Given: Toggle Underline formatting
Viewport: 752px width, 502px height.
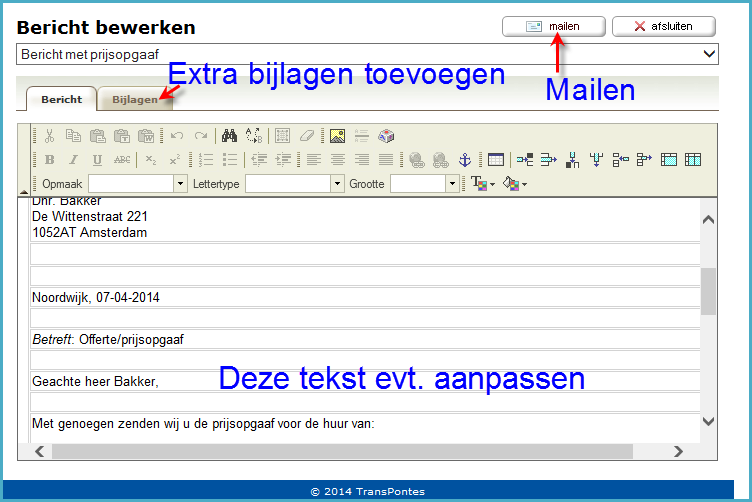Looking at the screenshot, I should 97,160.
